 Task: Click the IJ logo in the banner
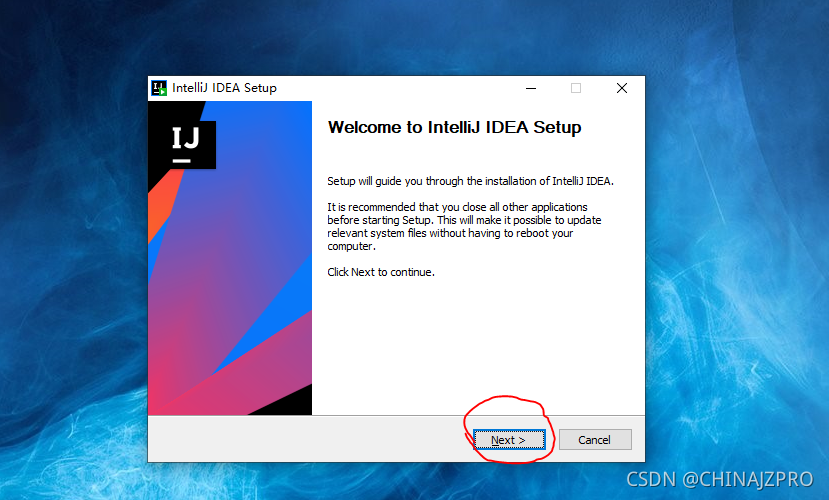click(186, 144)
